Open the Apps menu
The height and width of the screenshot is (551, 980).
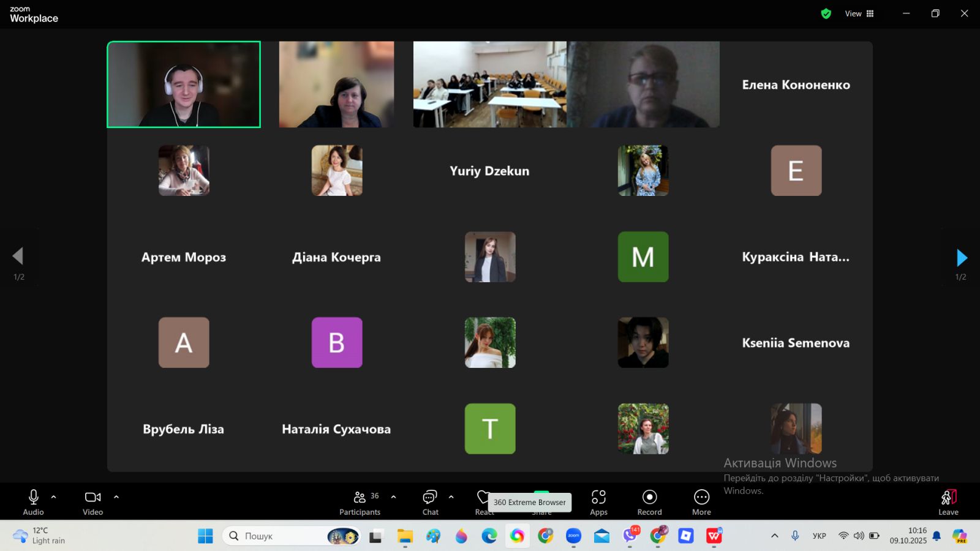point(598,502)
